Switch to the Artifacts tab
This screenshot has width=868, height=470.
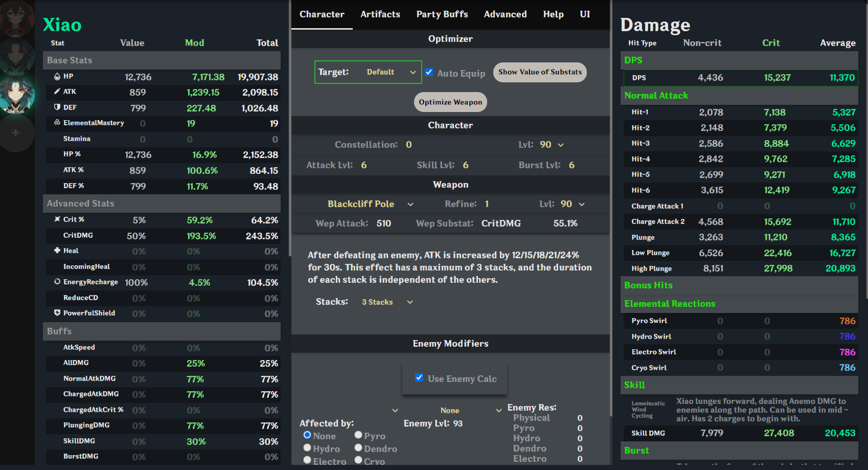click(x=380, y=14)
